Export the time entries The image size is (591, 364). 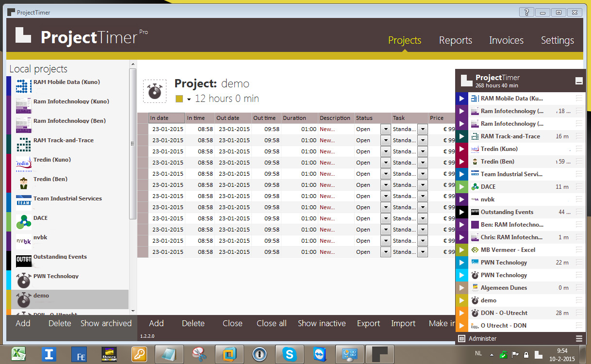point(369,323)
